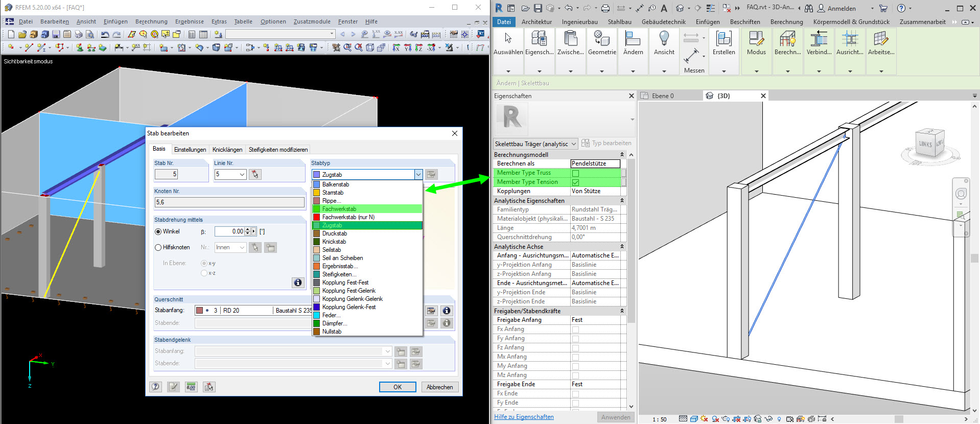Click OK in Stab bearbeiten dialog
Image resolution: width=980 pixels, height=424 pixels.
[x=398, y=387]
